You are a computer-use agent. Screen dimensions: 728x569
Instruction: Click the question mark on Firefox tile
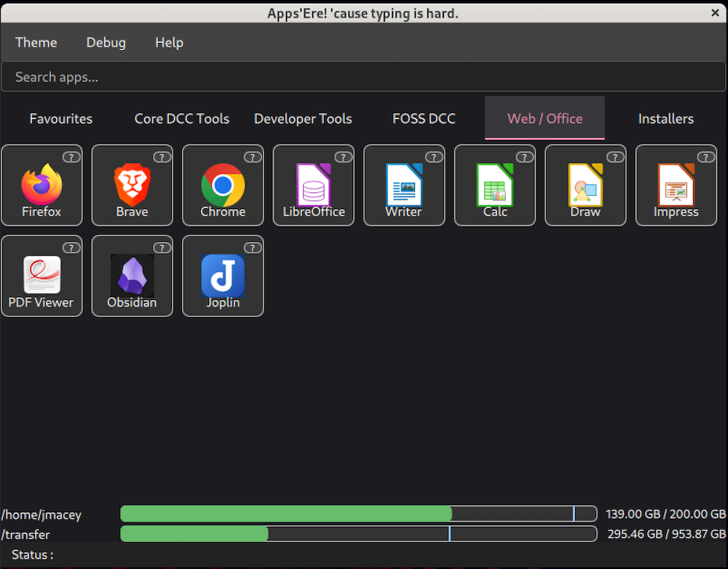point(71,157)
